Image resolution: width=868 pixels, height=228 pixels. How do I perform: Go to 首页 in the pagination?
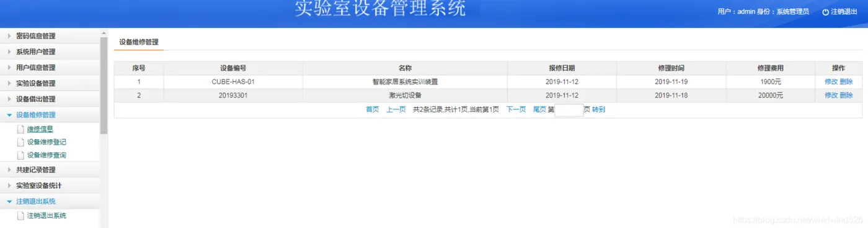[x=372, y=109]
